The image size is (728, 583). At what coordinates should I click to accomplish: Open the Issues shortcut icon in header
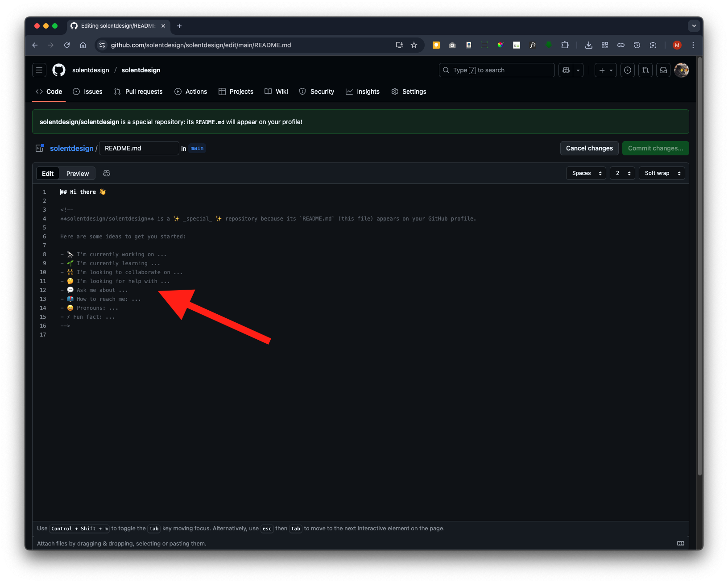click(x=628, y=70)
